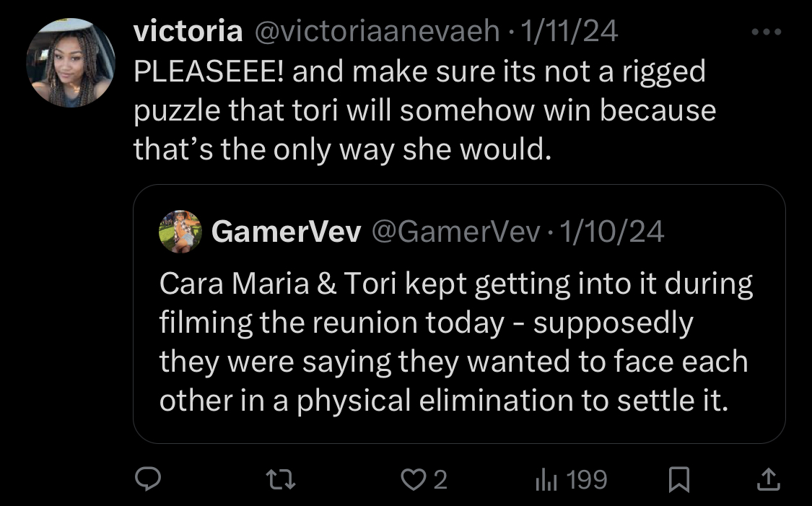
Task: Click the @GamerVev handle
Action: pyautogui.click(x=455, y=232)
